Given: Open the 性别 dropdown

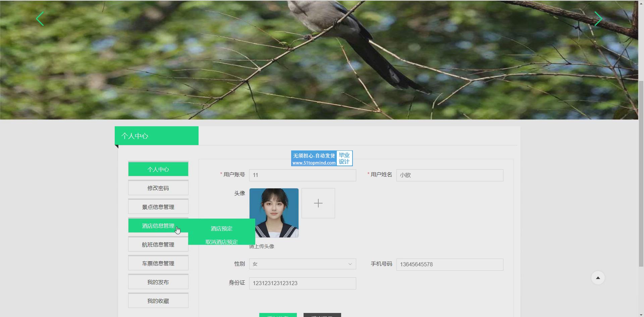Looking at the screenshot, I should (x=302, y=264).
